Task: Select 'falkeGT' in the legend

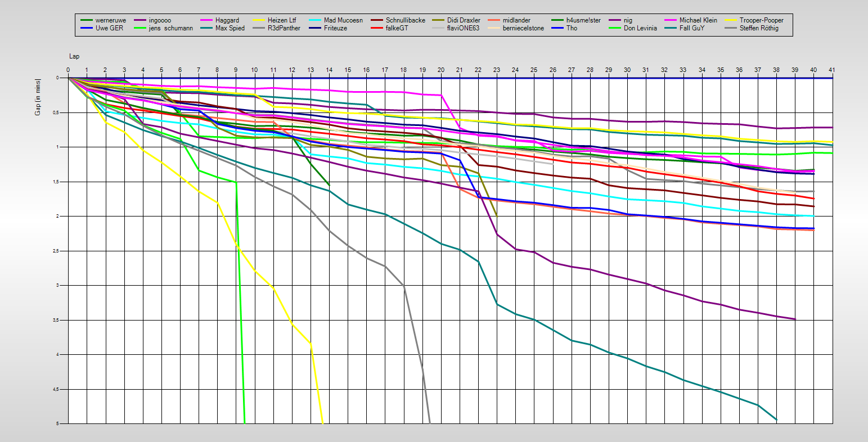Action: tap(397, 28)
